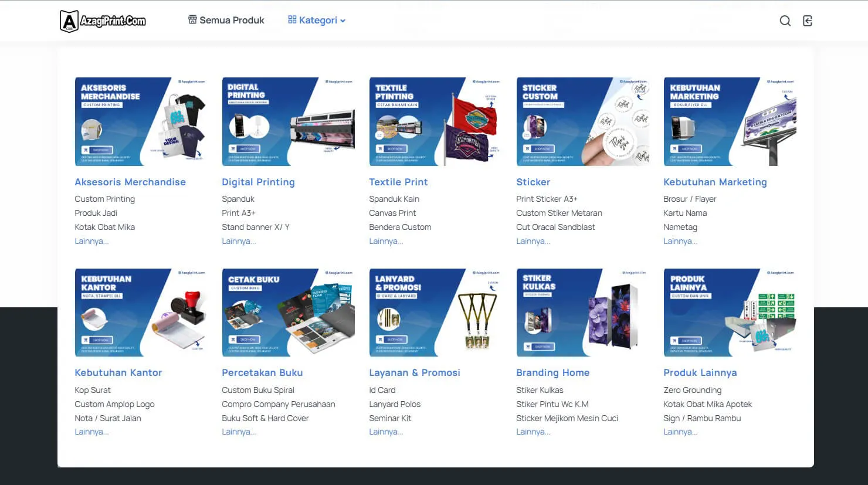Choose Custom Buku Spiral link
868x485 pixels.
[258, 390]
